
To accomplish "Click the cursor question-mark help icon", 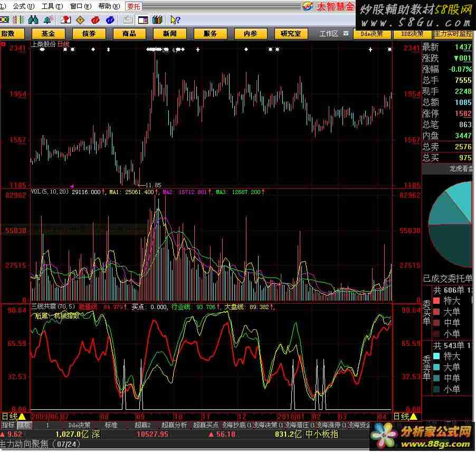I will click(175, 20).
